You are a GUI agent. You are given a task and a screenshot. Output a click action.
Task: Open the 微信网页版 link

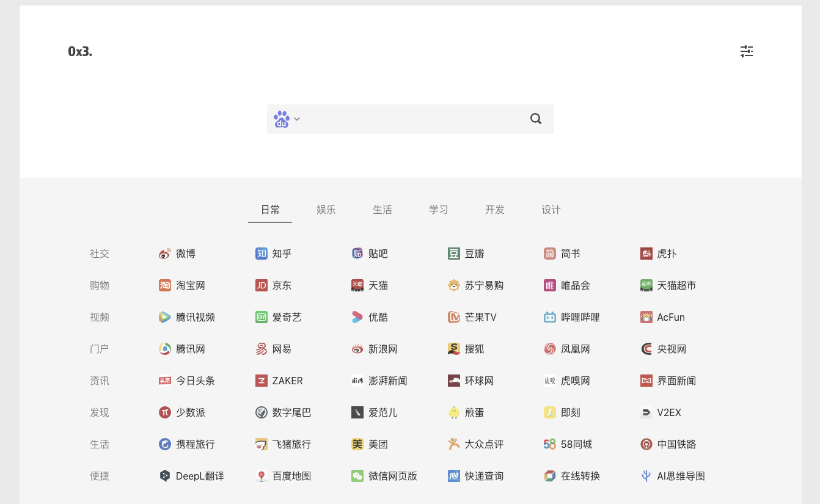coord(384,476)
